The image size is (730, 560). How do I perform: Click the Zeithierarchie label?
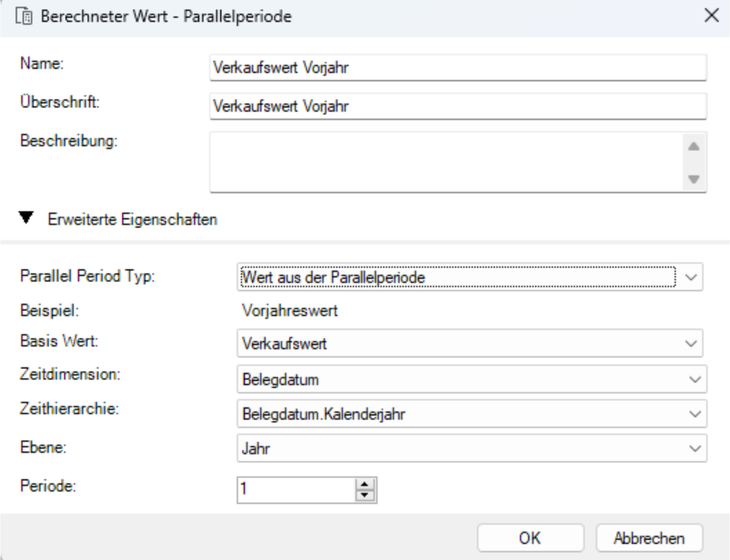(x=70, y=408)
